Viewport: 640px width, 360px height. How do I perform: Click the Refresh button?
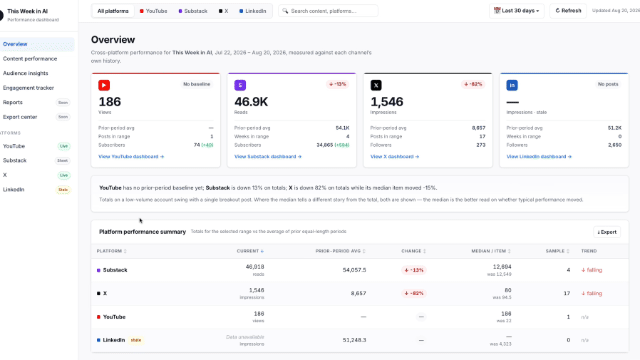click(568, 11)
